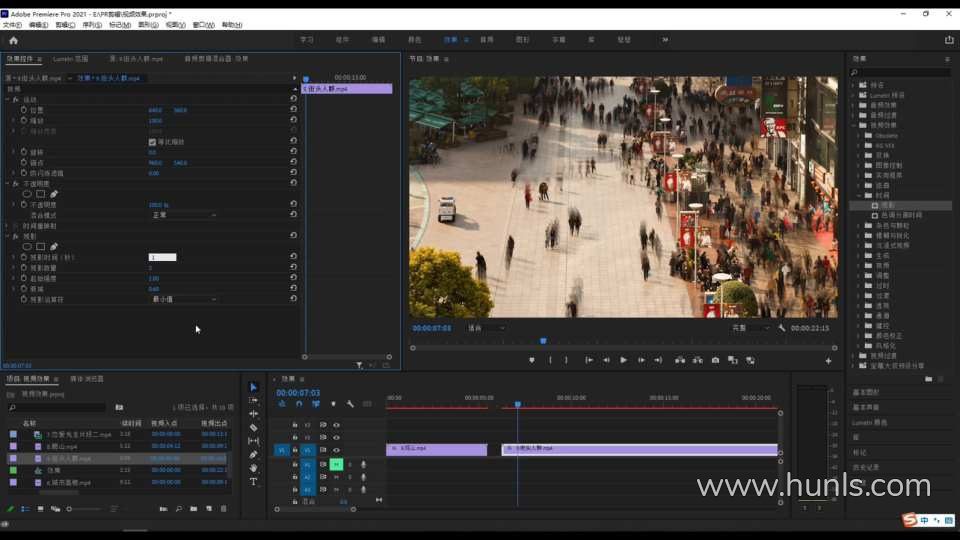Select the Type tool (T)
The image size is (960, 540).
tap(254, 482)
